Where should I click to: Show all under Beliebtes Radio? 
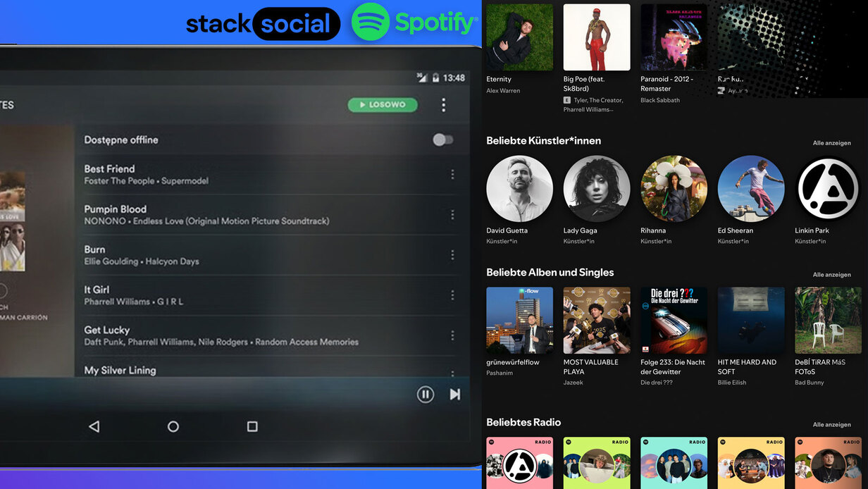click(x=832, y=425)
